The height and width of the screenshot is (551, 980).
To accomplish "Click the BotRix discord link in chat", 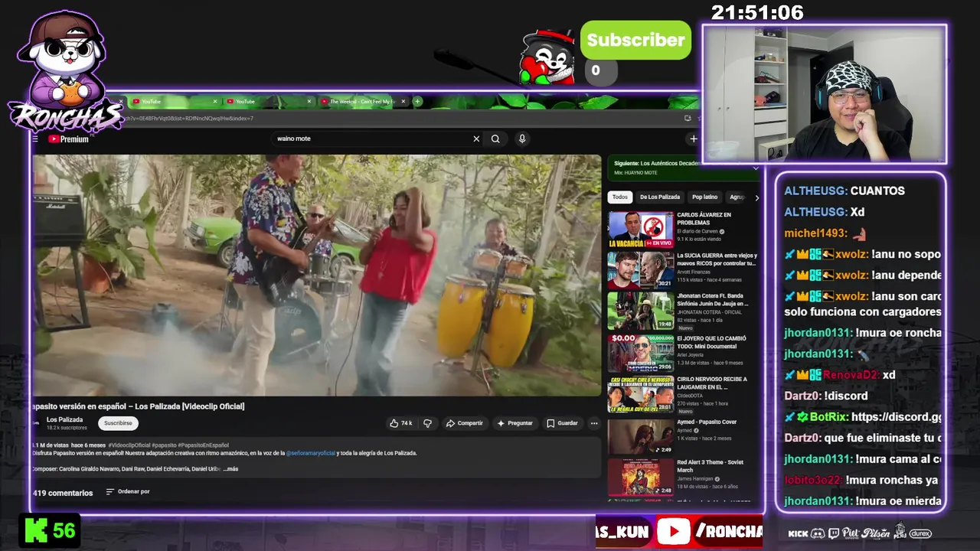I will click(896, 417).
